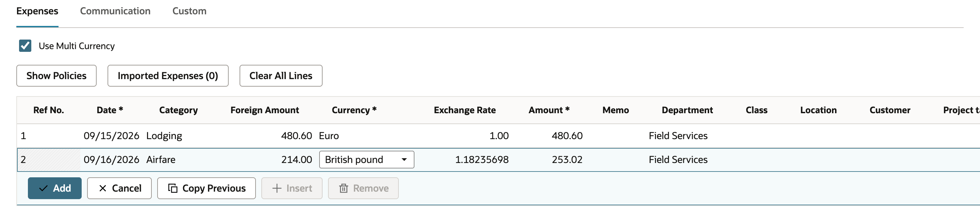The height and width of the screenshot is (208, 980).
Task: Select the Location column header
Action: (818, 110)
